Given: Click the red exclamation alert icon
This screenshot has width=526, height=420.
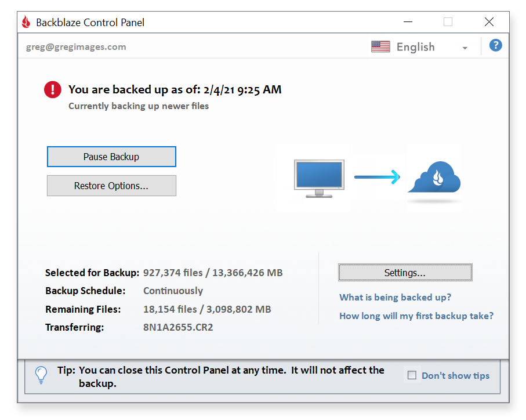Looking at the screenshot, I should 53,89.
